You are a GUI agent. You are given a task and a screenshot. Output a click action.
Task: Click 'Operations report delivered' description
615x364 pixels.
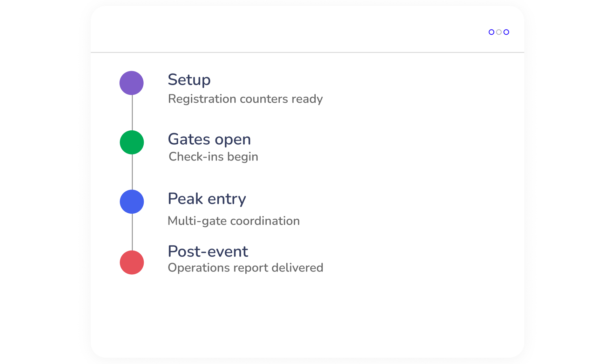coord(245,268)
